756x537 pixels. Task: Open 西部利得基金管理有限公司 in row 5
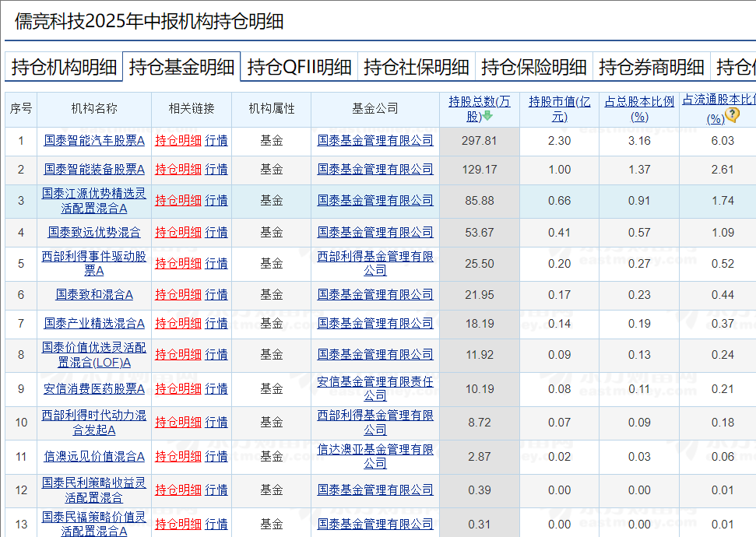pos(375,264)
